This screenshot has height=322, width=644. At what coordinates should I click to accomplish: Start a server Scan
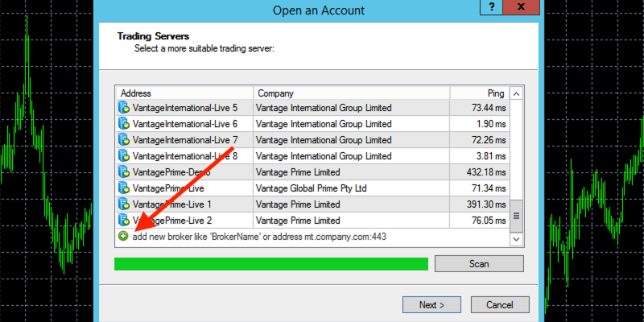(x=479, y=264)
